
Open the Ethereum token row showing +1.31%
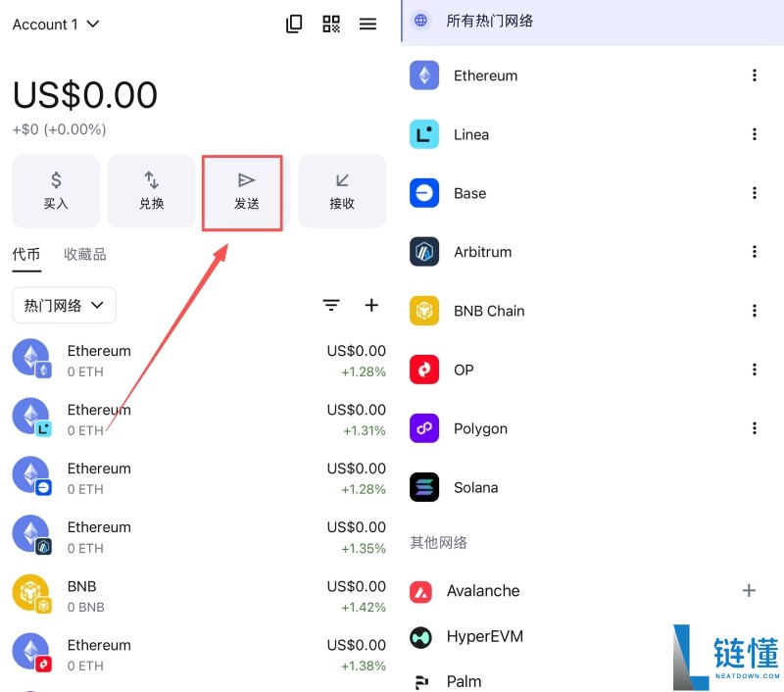(199, 420)
